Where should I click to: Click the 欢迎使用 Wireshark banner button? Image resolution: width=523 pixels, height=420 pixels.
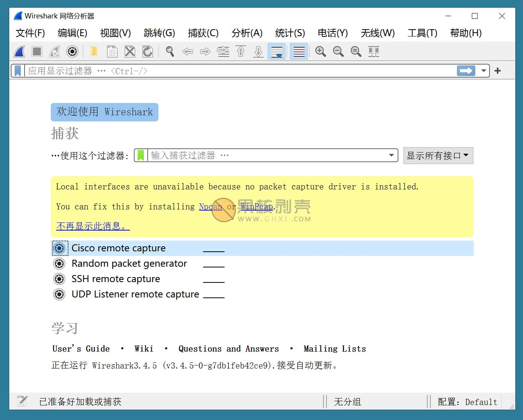click(105, 112)
